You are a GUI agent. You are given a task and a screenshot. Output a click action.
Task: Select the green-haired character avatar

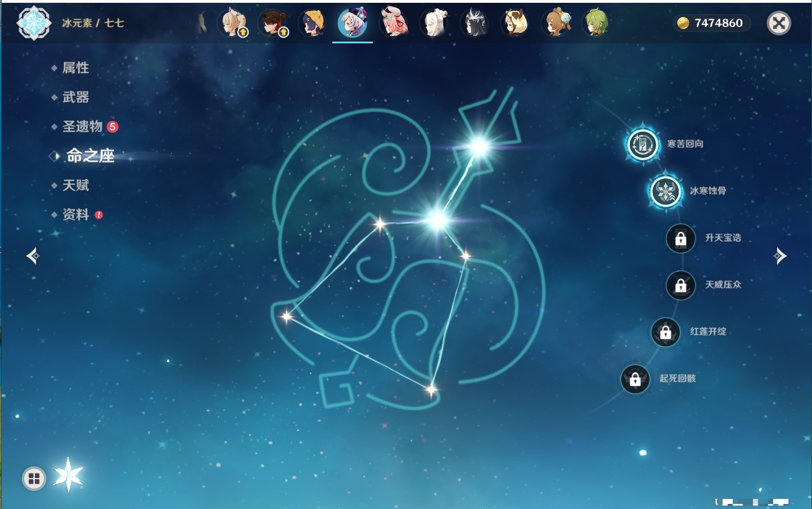[x=596, y=23]
